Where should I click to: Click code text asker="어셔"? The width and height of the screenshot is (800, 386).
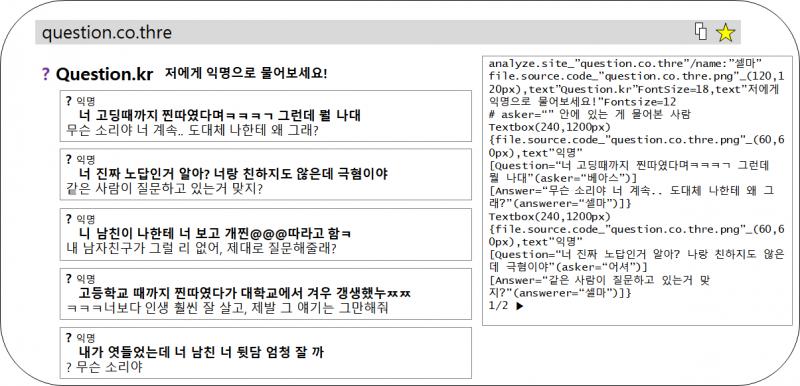point(599,267)
